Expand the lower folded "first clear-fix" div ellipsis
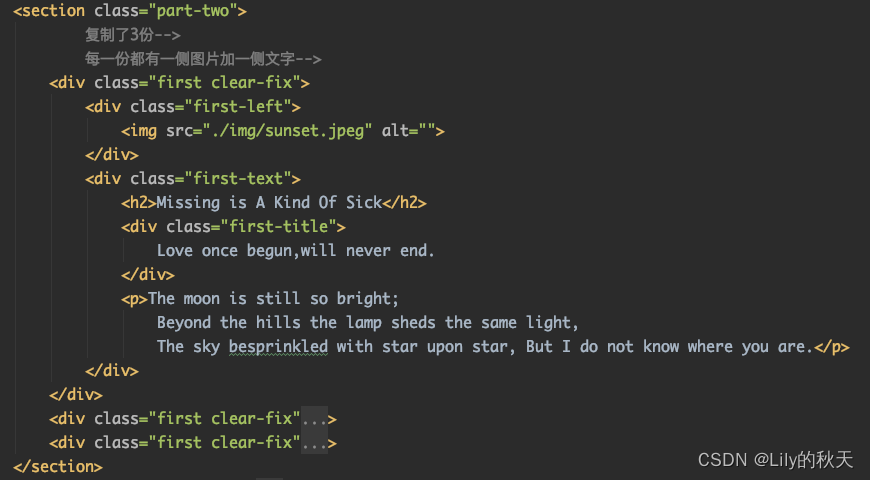This screenshot has height=480, width=870. (314, 442)
